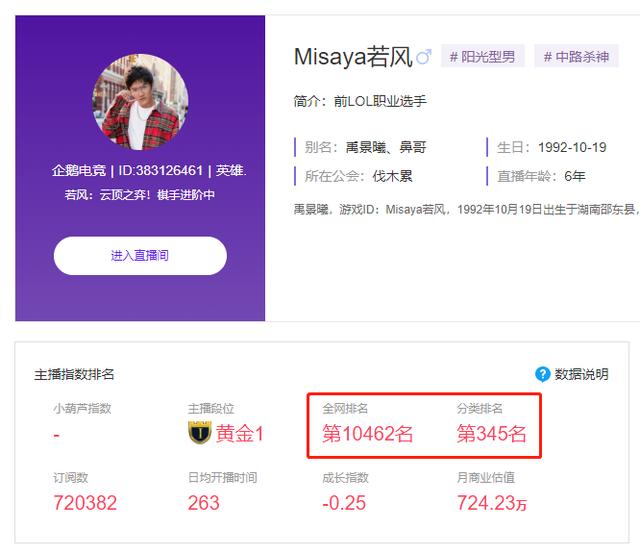
Task: Open the 数据说明 link
Action: coord(581,374)
